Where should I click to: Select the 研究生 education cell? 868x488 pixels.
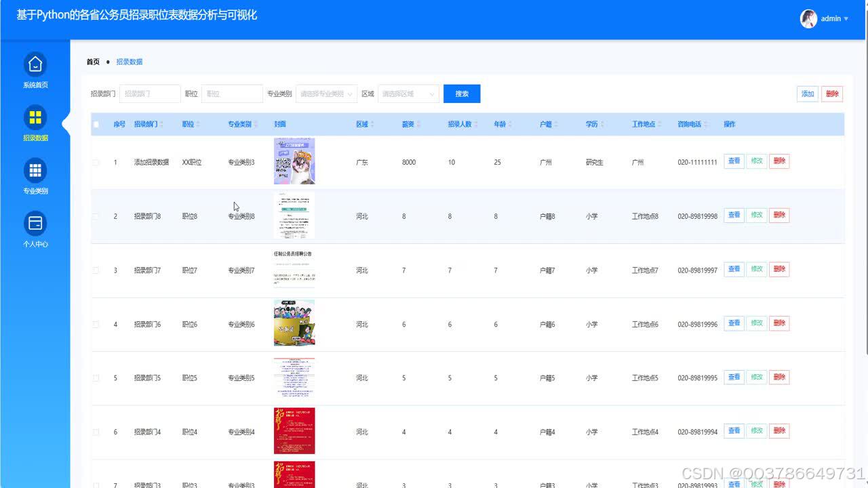point(595,163)
